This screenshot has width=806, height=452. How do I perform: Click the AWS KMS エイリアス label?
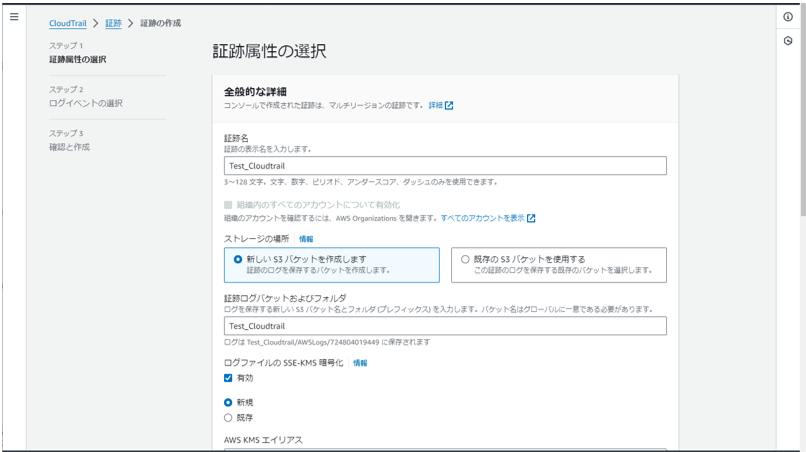(263, 440)
